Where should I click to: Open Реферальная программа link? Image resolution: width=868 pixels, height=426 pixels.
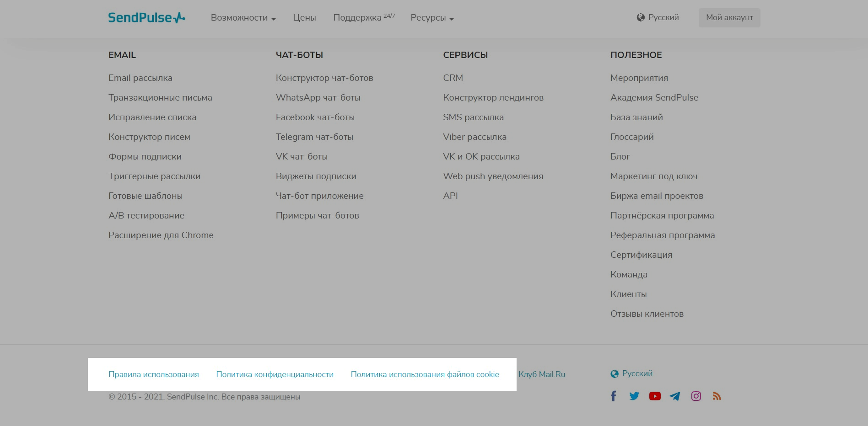point(663,235)
